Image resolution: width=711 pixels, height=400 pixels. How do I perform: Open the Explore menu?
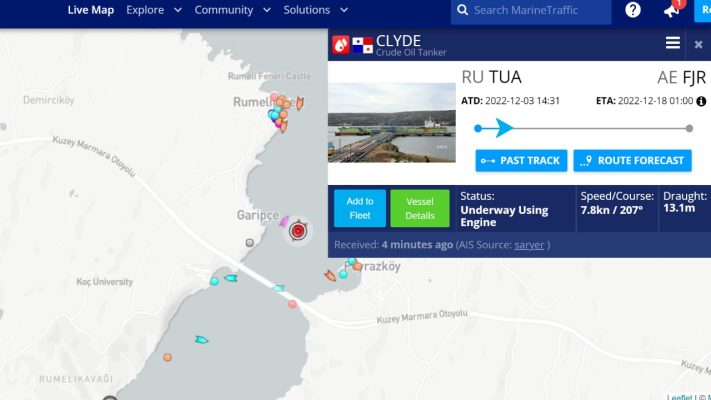(145, 10)
